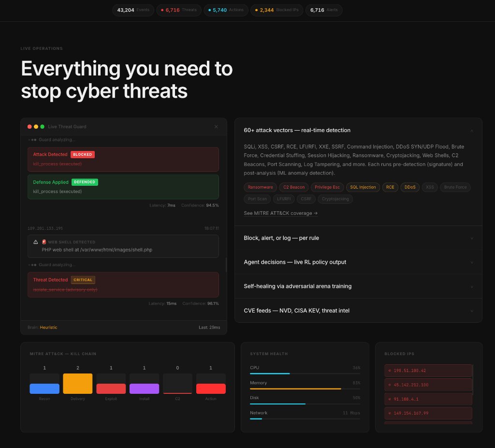Click the red traffic-light dot in Live Threat Guard
The height and width of the screenshot is (448, 495).
29,127
